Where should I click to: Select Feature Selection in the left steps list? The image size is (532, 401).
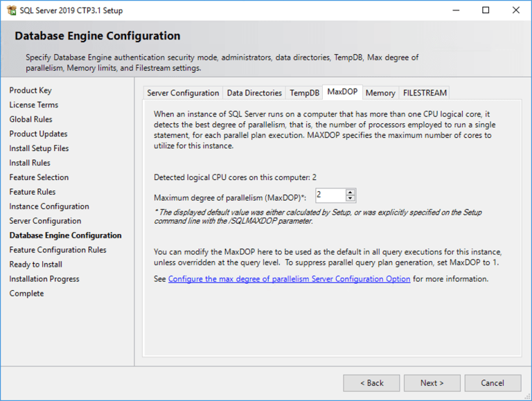point(39,177)
